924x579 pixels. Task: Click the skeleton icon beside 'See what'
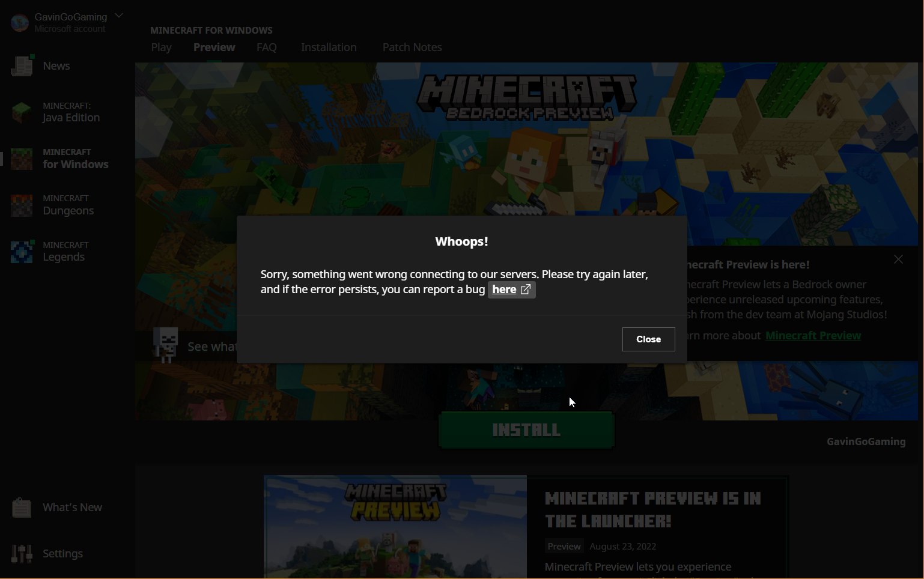pyautogui.click(x=165, y=344)
